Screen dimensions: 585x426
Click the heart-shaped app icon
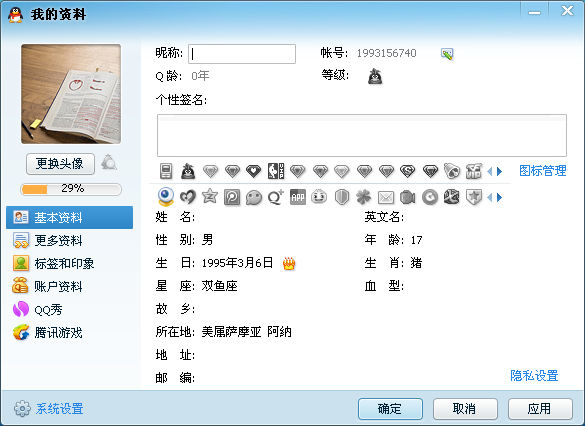pos(188,197)
